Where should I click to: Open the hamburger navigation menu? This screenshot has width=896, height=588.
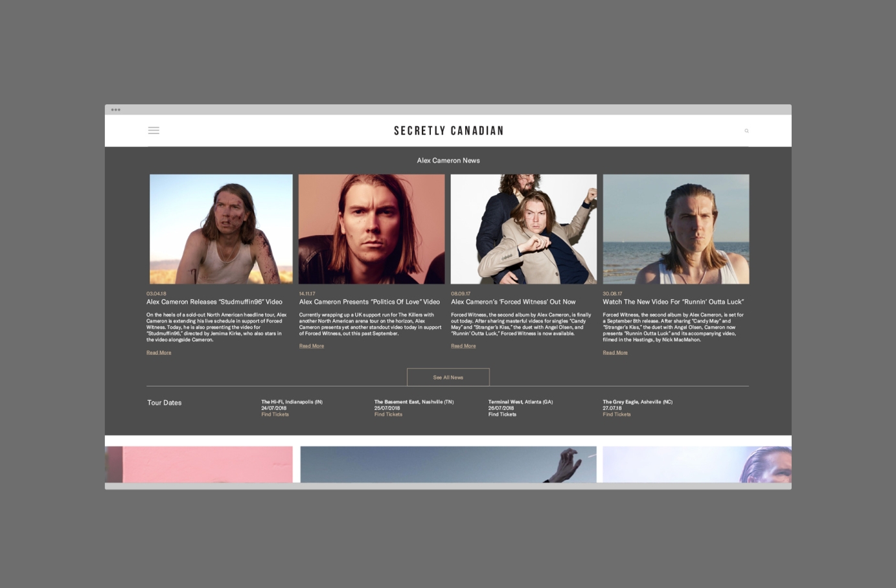tap(154, 130)
